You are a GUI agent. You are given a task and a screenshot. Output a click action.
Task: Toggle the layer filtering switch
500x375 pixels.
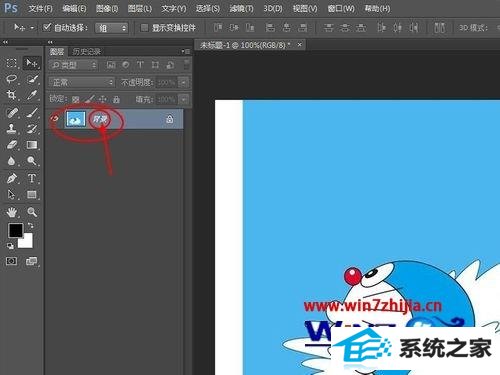tap(187, 65)
